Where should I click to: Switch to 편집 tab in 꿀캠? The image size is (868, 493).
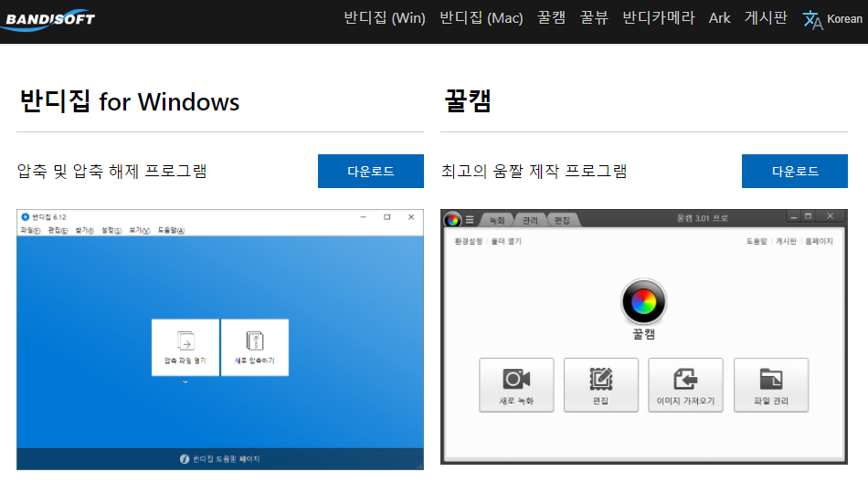tap(562, 220)
